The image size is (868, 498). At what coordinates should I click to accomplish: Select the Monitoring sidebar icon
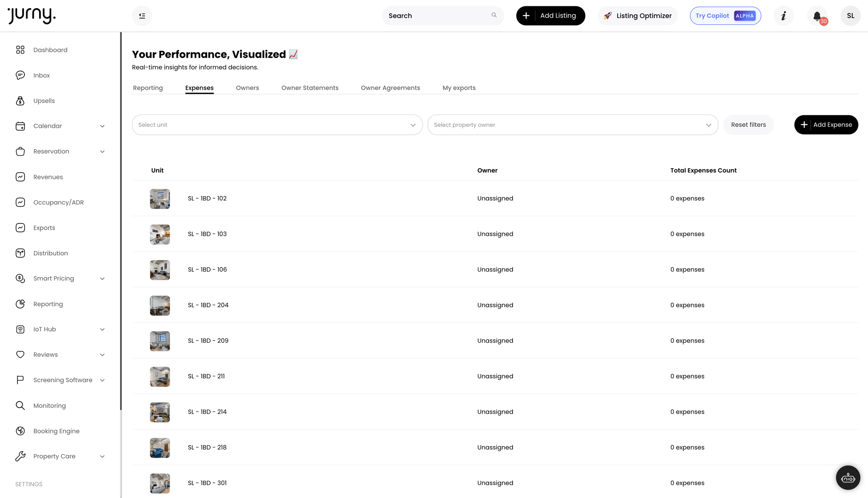tap(20, 405)
